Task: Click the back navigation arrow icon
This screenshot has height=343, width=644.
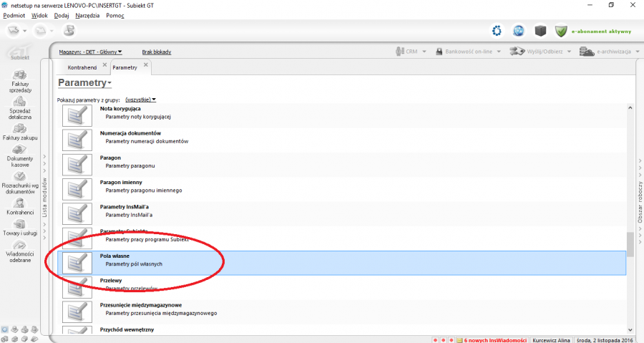Action: coord(14,30)
